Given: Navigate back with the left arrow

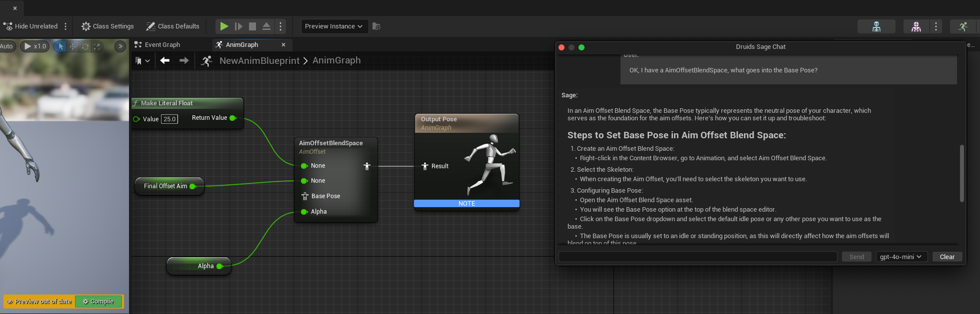Looking at the screenshot, I should click(165, 60).
